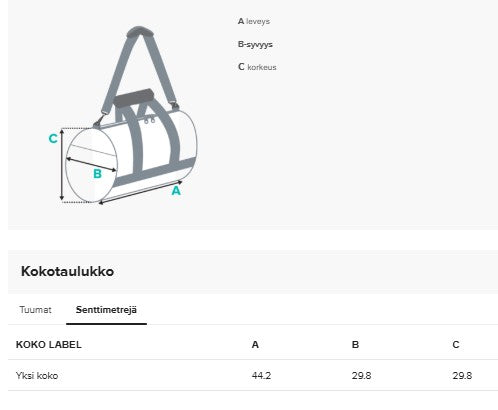Click the teal letter C on diagram
This screenshot has width=498, height=410.
click(53, 138)
